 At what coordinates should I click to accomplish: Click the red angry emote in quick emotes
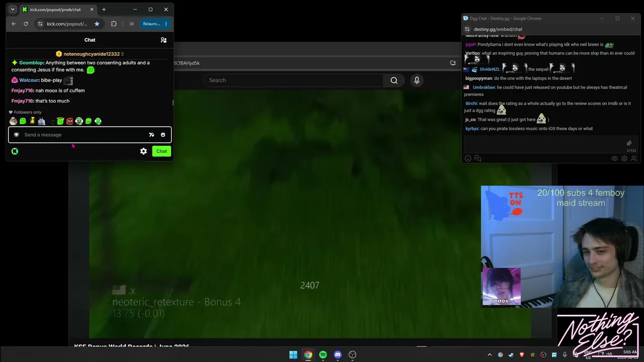69,121
